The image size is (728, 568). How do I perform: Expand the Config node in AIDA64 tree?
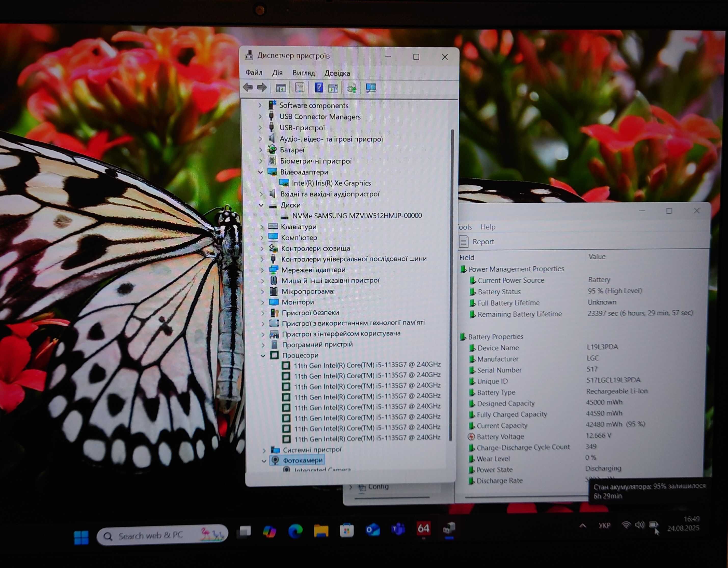pos(351,487)
